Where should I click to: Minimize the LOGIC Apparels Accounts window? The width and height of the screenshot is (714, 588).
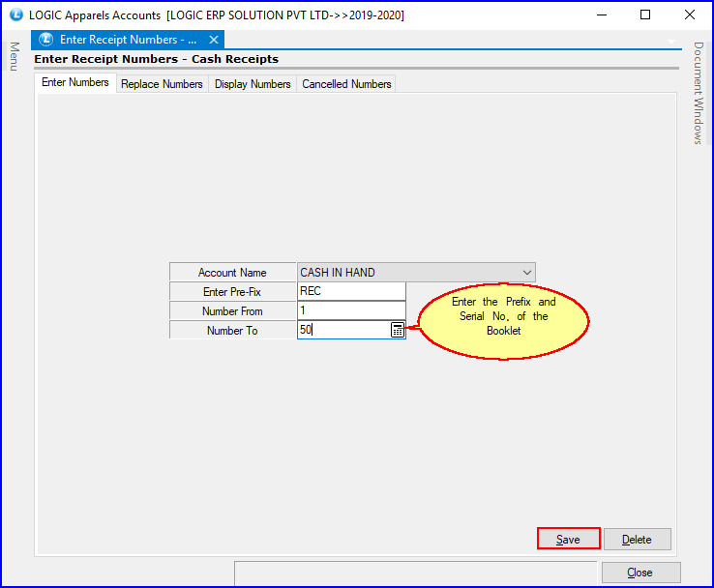602,15
